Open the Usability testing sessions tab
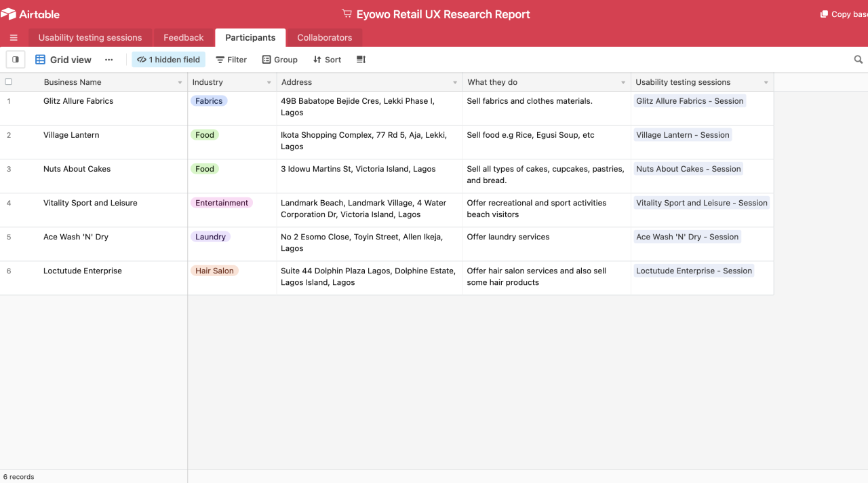The height and width of the screenshot is (483, 868). (90, 38)
